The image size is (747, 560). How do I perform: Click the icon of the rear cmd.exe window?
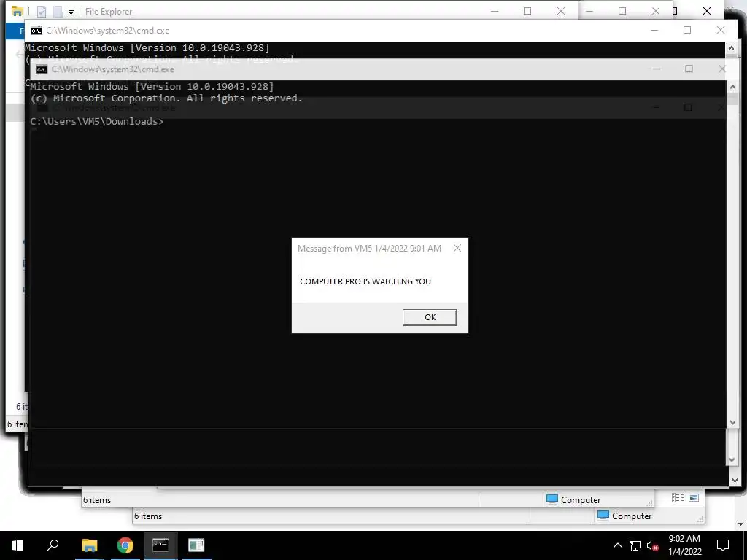tap(36, 31)
